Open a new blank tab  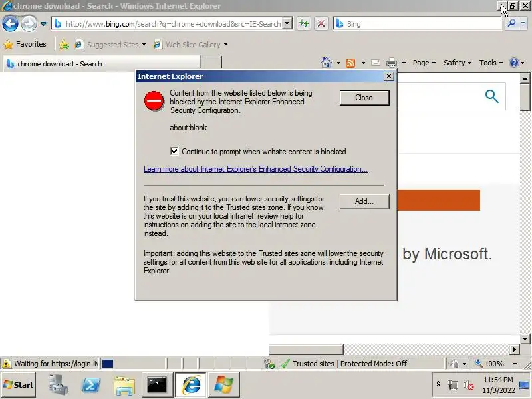pos(211,63)
